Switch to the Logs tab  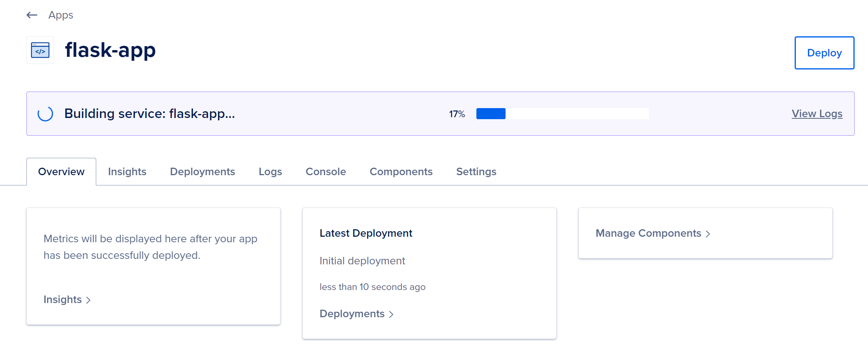click(270, 172)
